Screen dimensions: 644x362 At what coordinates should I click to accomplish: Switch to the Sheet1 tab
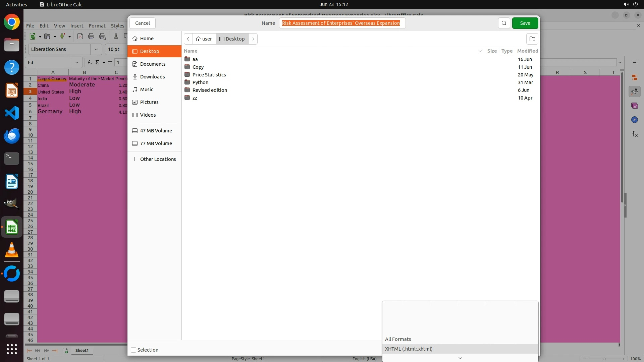82,350
